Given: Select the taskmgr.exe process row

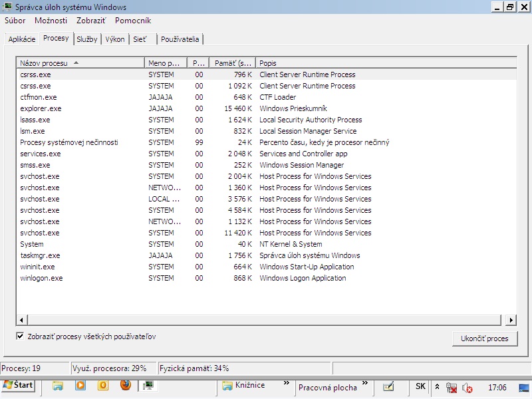Looking at the screenshot, I should [x=267, y=255].
